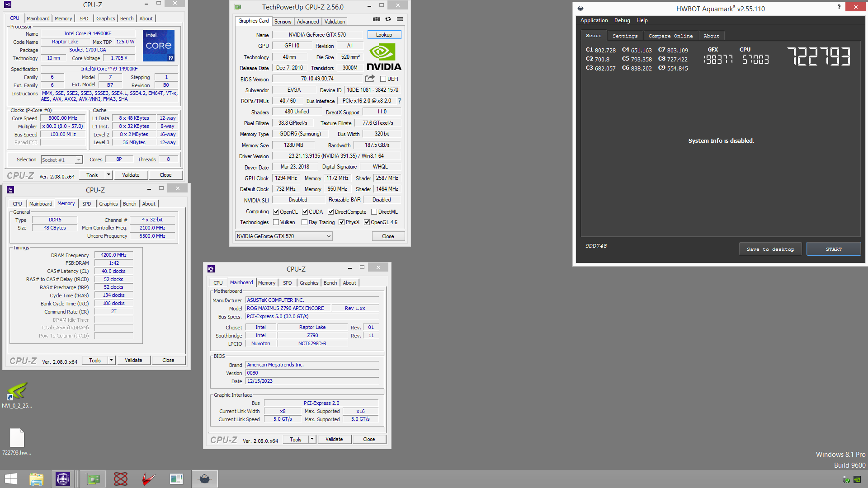Toggle Vulkan checkbox

pyautogui.click(x=276, y=222)
